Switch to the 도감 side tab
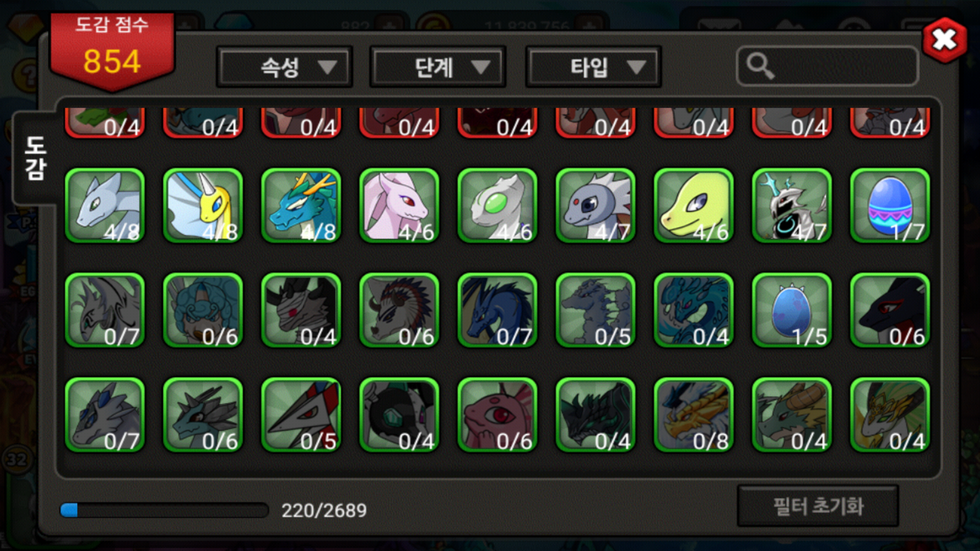This screenshot has height=551, width=980. [x=35, y=158]
